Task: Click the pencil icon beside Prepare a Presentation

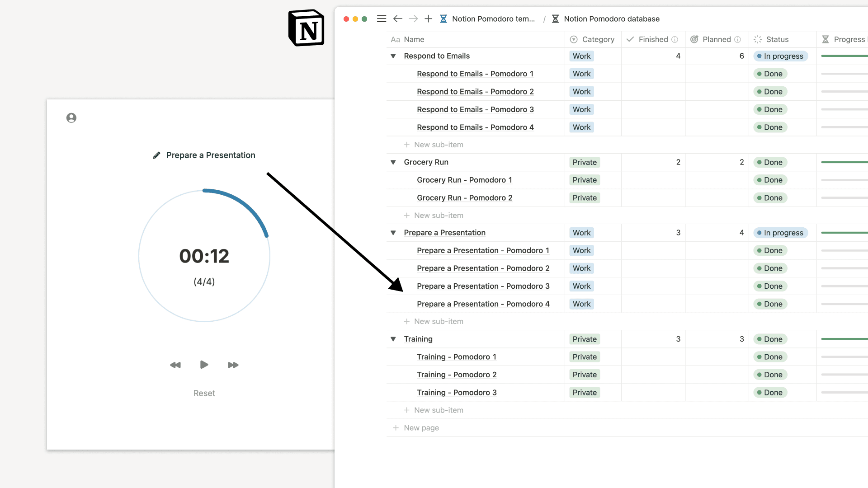Action: pyautogui.click(x=156, y=155)
